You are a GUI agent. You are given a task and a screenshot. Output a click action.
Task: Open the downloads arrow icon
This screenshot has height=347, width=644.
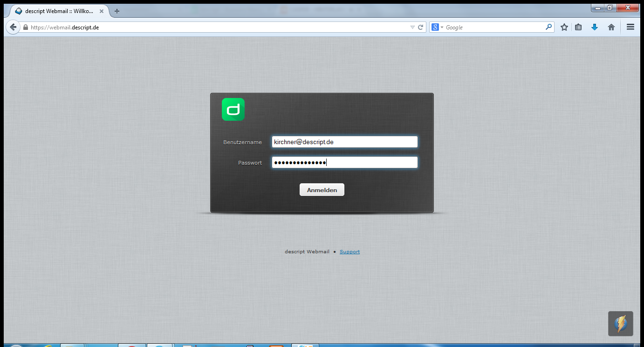tap(594, 28)
